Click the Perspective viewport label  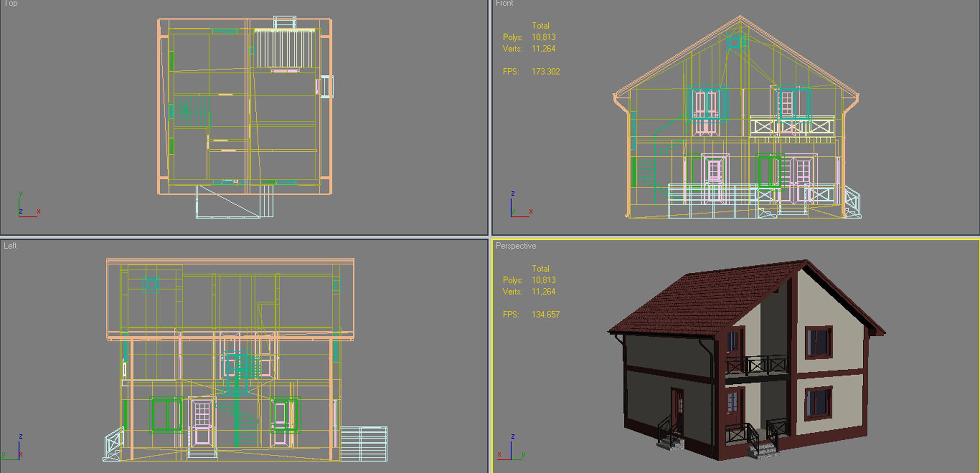pyautogui.click(x=515, y=246)
